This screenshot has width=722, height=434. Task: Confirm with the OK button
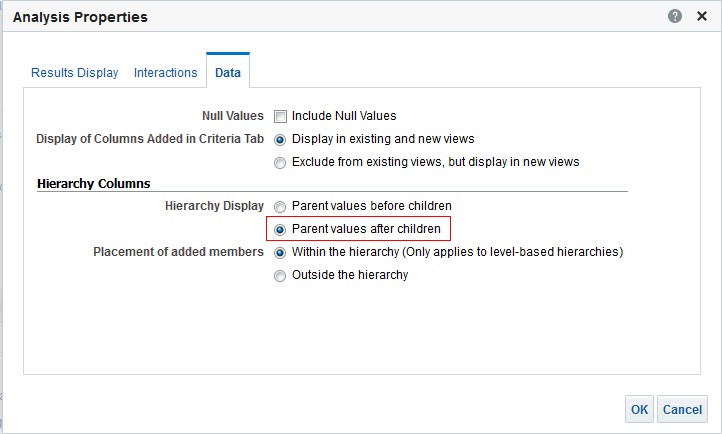[639, 409]
